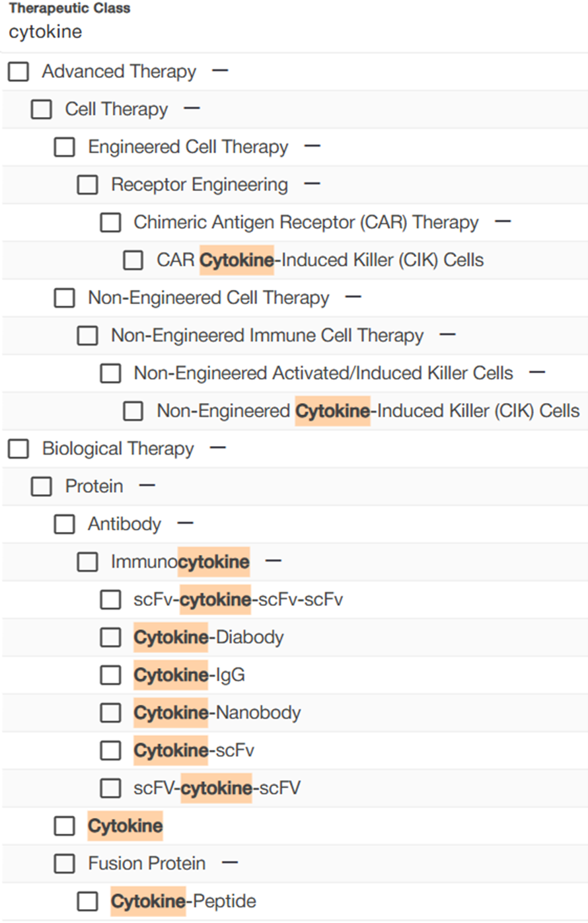Collapse the Antibody branch
The width and height of the screenshot is (588, 923).
[185, 523]
